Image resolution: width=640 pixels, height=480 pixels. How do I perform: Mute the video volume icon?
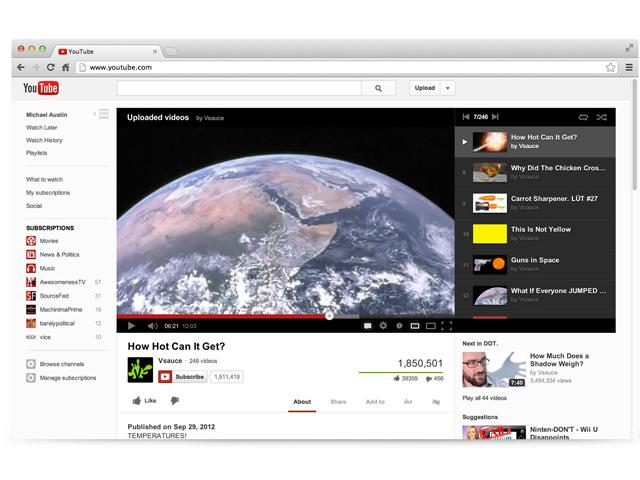pos(153,326)
